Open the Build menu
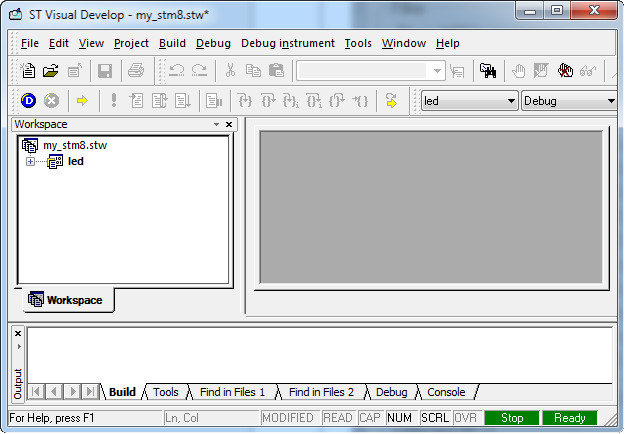The image size is (625, 434). 172,43
